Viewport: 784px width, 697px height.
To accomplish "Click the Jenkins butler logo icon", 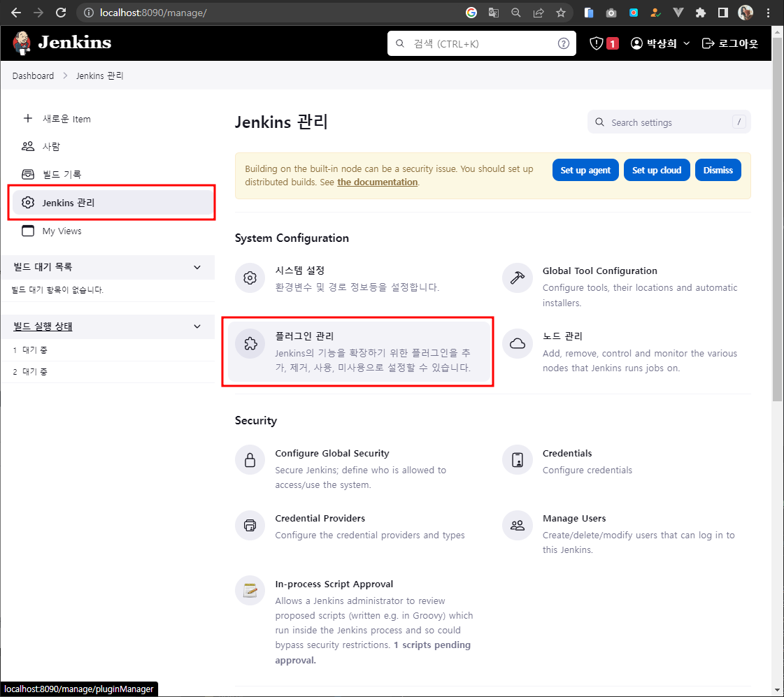I will [x=22, y=43].
